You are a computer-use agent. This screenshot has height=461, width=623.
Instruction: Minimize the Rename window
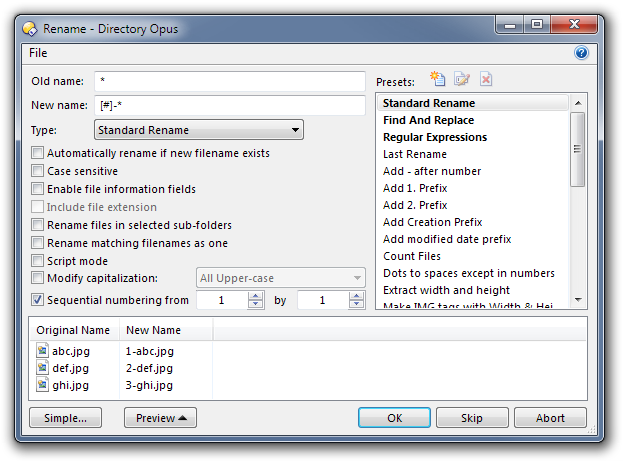click(x=510, y=25)
